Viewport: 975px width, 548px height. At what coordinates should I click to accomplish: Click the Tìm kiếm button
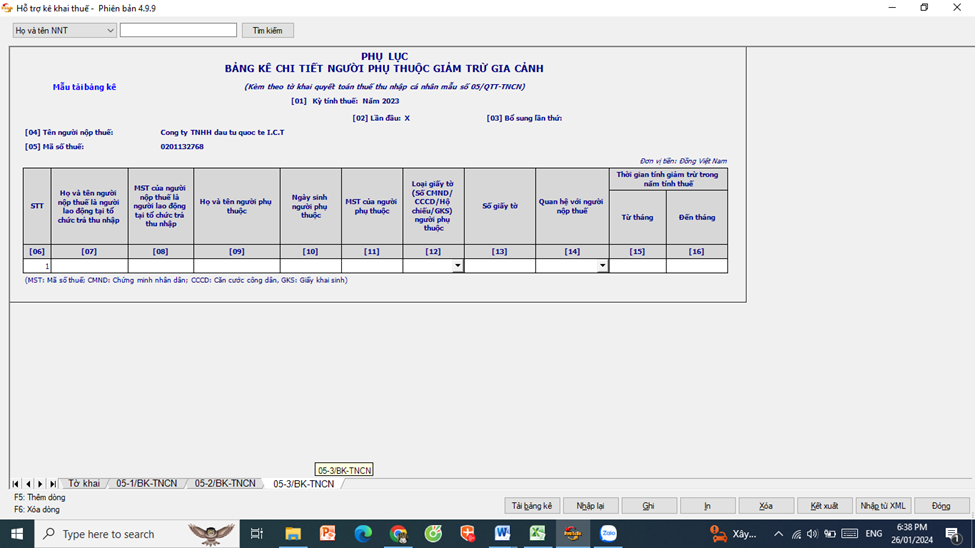[x=267, y=30]
